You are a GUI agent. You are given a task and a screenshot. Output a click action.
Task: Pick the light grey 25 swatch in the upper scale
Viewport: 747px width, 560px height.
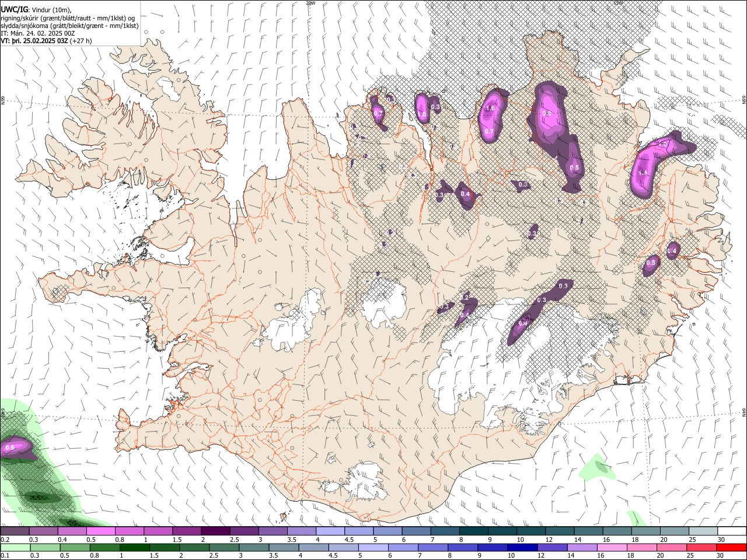point(703,531)
